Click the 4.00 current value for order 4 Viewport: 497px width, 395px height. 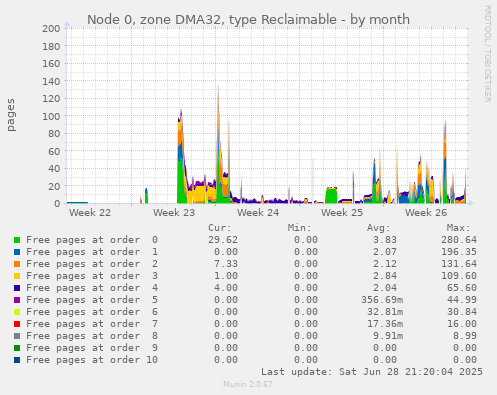pyautogui.click(x=226, y=288)
